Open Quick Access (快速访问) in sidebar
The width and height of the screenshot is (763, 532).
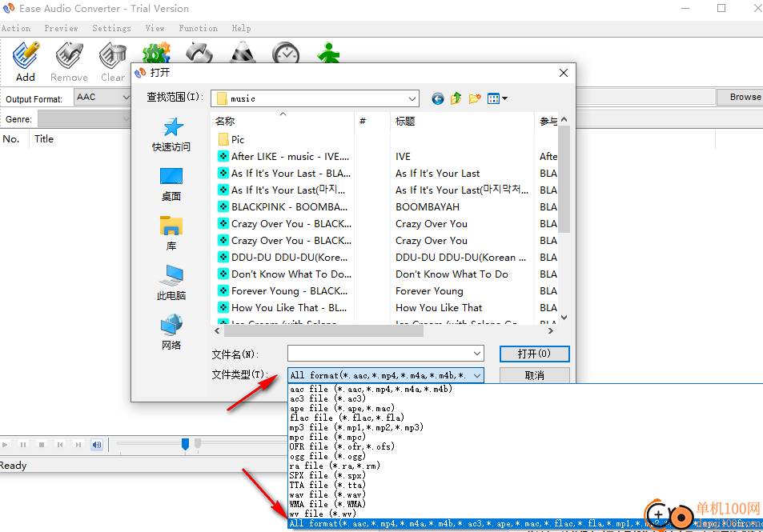pyautogui.click(x=171, y=134)
